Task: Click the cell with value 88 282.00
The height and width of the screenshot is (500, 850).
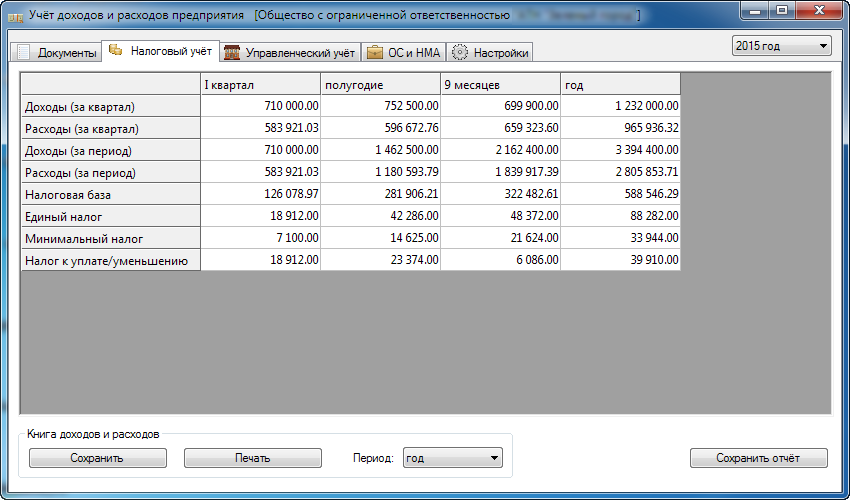Action: 621,216
